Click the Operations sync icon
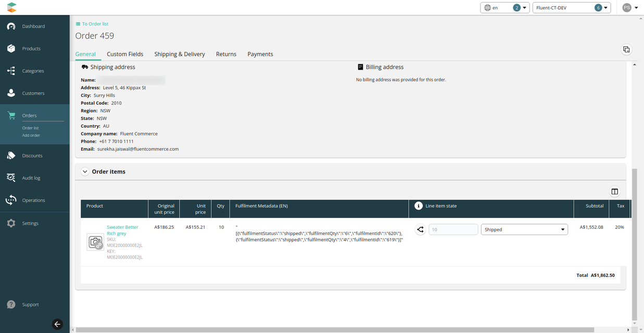This screenshot has width=644, height=333. [x=11, y=200]
